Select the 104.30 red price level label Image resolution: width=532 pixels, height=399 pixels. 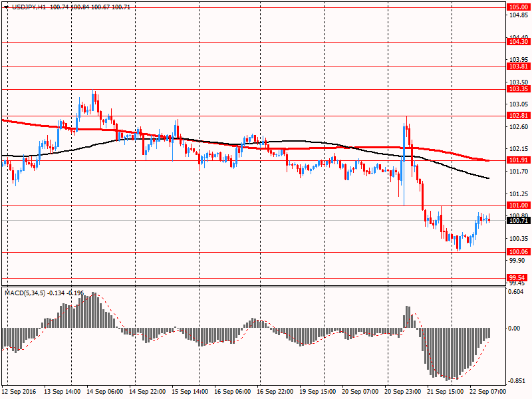point(519,42)
